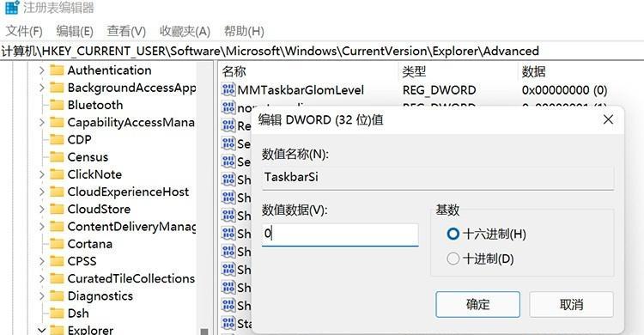
Task: Click the 取消 button
Action: 571,305
